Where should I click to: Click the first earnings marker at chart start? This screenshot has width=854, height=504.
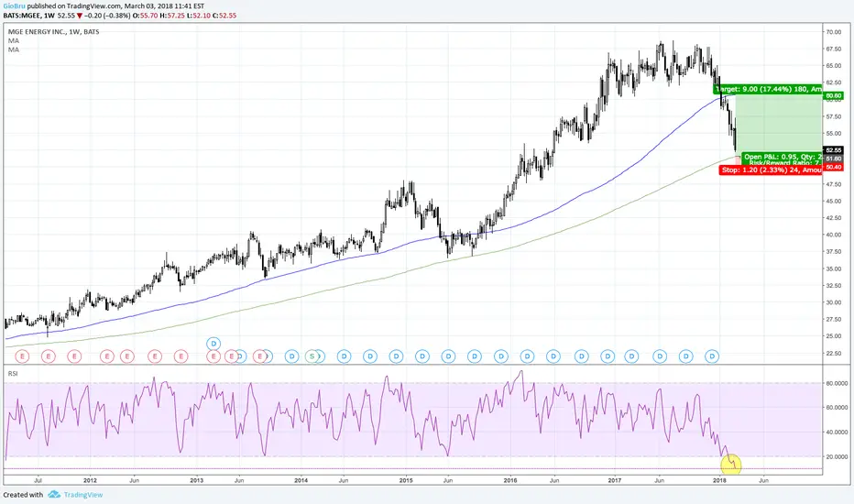tap(22, 356)
